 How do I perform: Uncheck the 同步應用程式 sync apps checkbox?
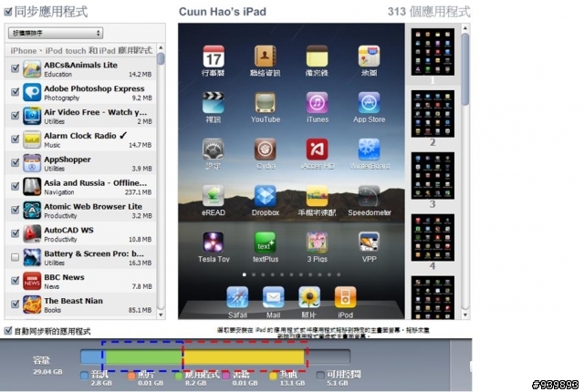[x=8, y=12]
